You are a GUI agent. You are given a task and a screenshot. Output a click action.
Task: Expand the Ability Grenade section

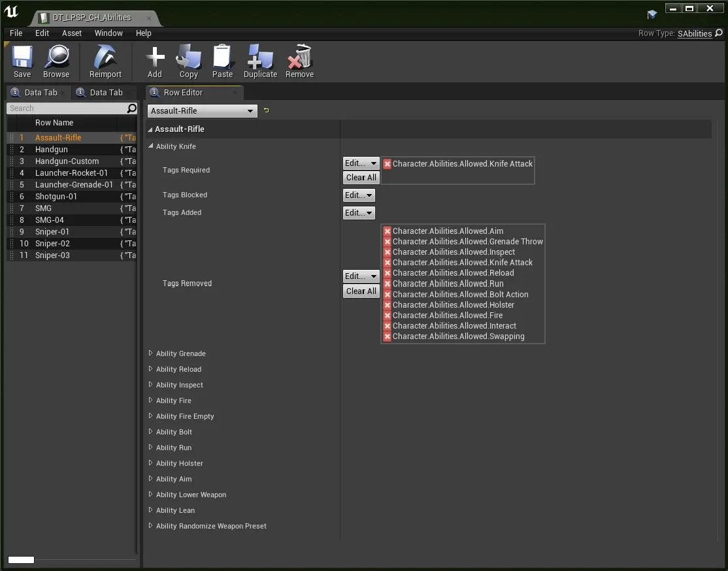[151, 353]
